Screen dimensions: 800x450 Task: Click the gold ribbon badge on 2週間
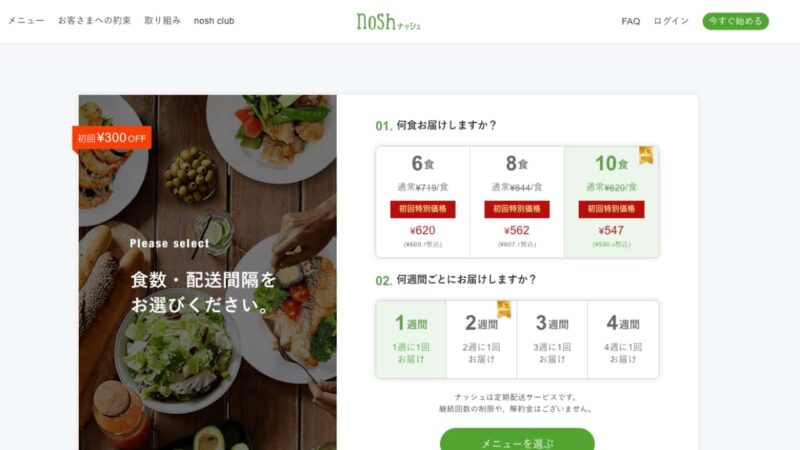pos(504,309)
